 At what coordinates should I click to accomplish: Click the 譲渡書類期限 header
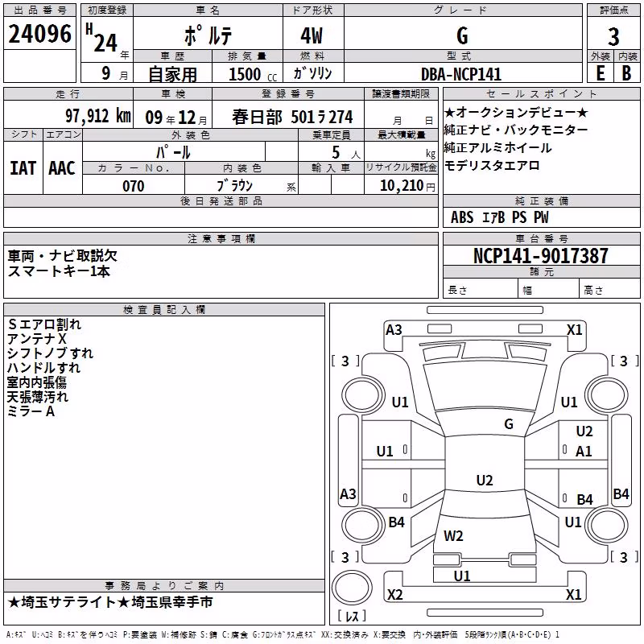401,93
